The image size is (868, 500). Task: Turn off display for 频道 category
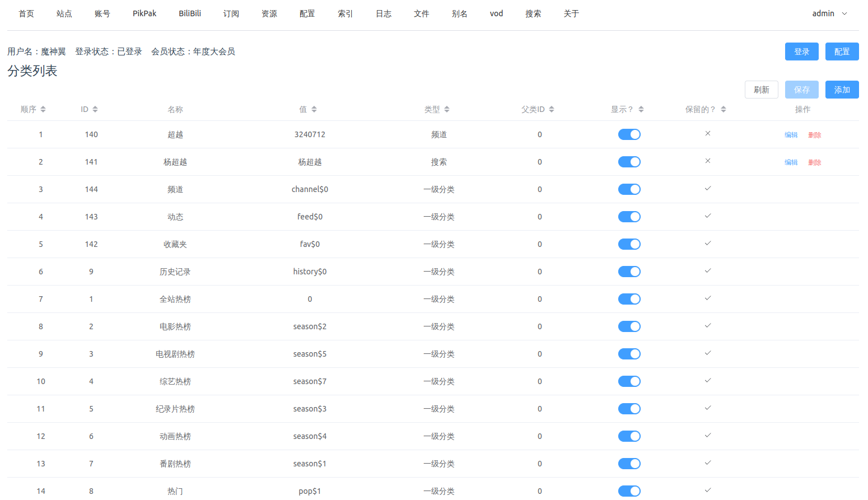pos(629,189)
